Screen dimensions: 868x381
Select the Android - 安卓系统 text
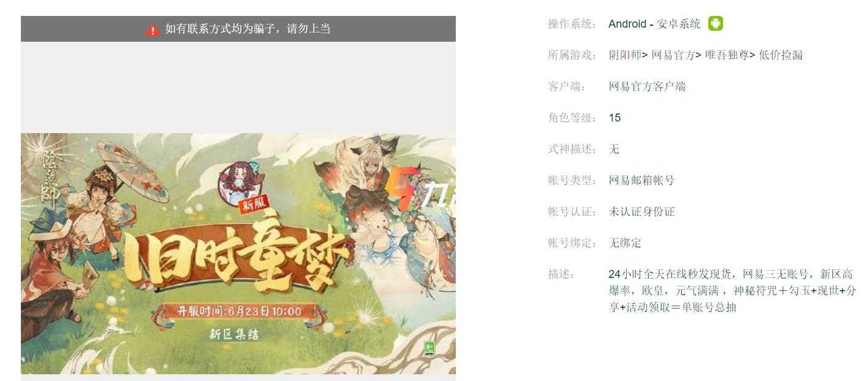pos(654,24)
